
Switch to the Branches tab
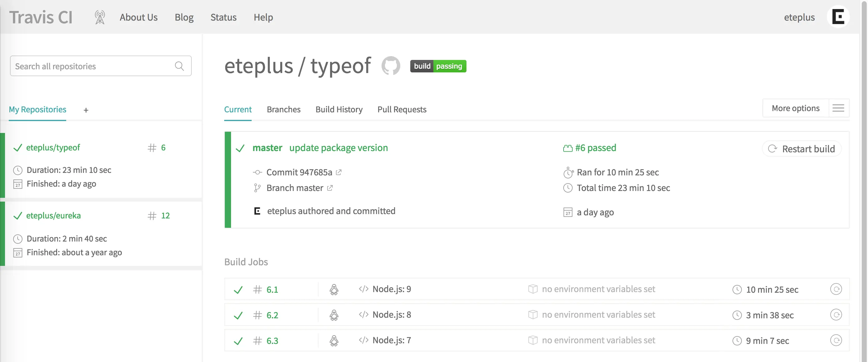[x=284, y=110]
